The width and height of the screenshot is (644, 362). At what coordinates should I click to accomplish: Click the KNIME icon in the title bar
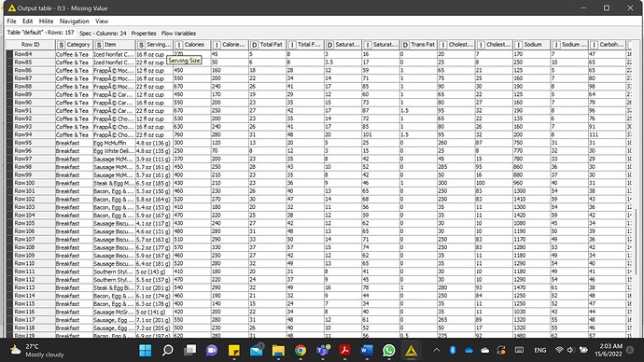pos(11,7)
